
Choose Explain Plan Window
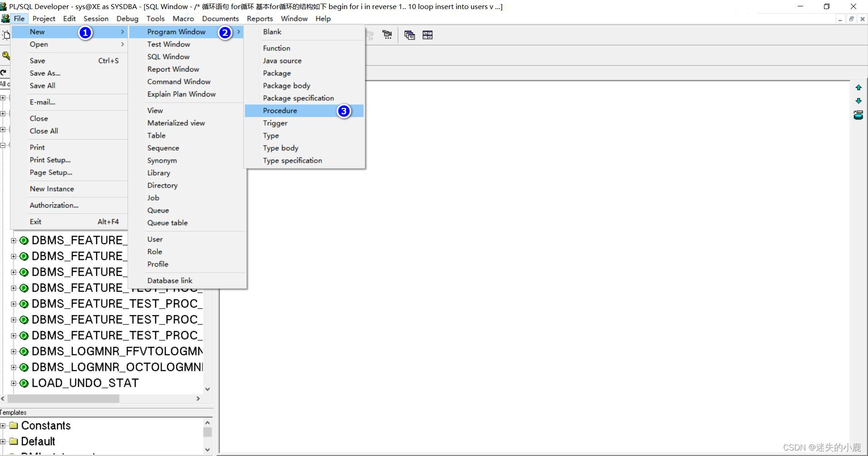click(187, 94)
